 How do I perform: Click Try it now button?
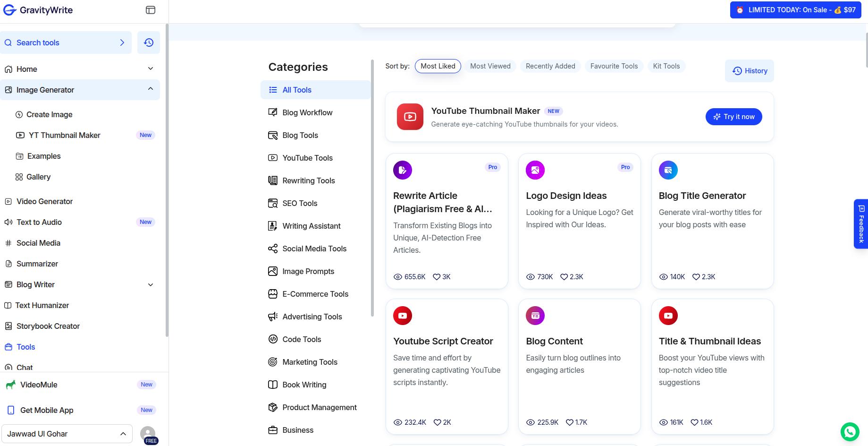coord(733,117)
